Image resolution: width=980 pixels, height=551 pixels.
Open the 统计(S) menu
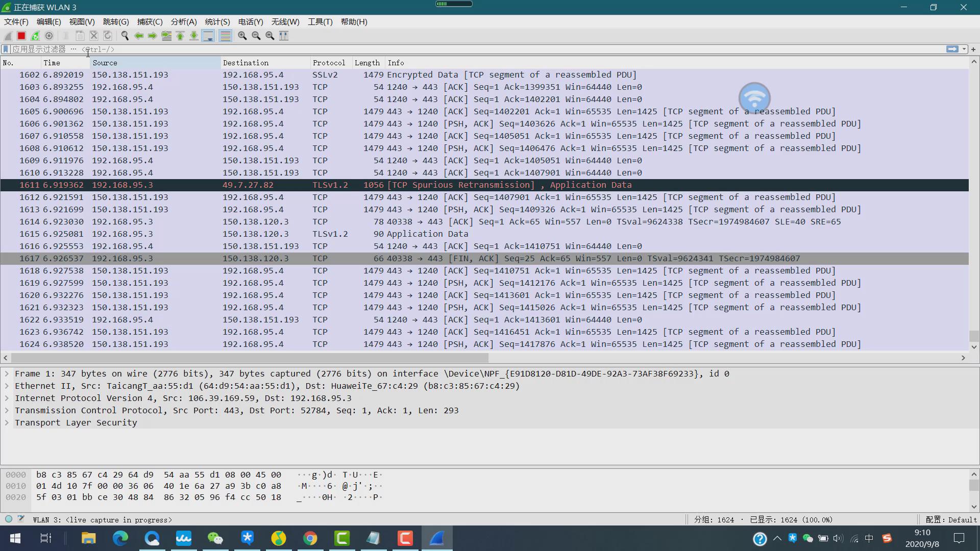point(217,22)
